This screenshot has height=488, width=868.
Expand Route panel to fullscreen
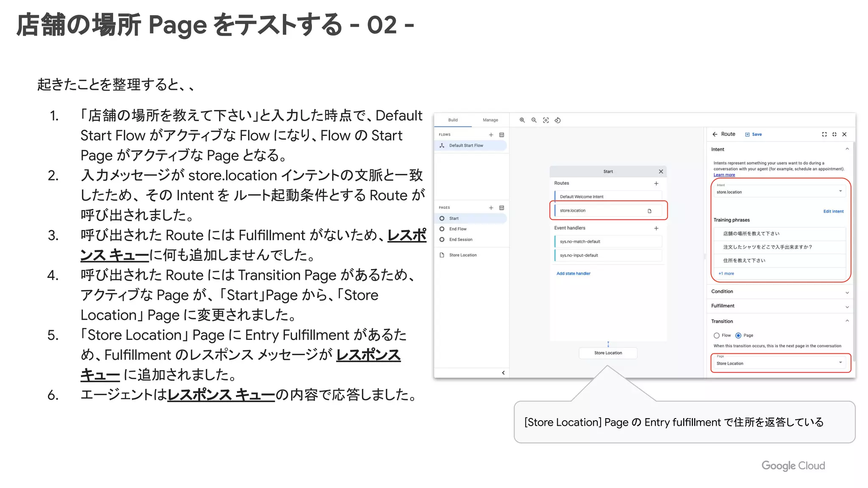click(824, 134)
